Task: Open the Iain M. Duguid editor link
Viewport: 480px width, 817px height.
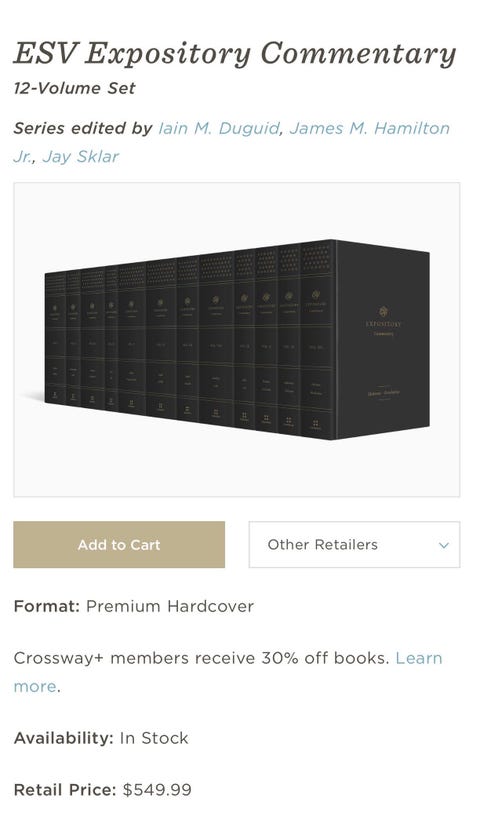Action: point(219,128)
